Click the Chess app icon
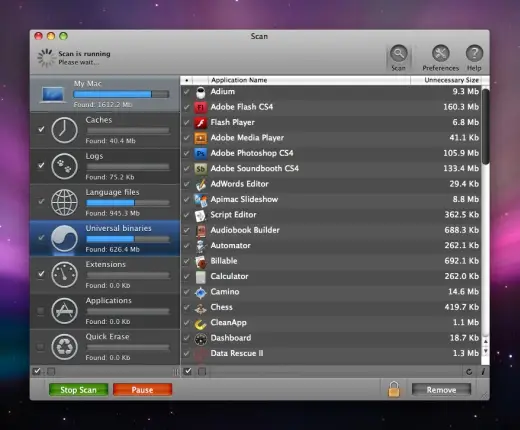 [200, 308]
